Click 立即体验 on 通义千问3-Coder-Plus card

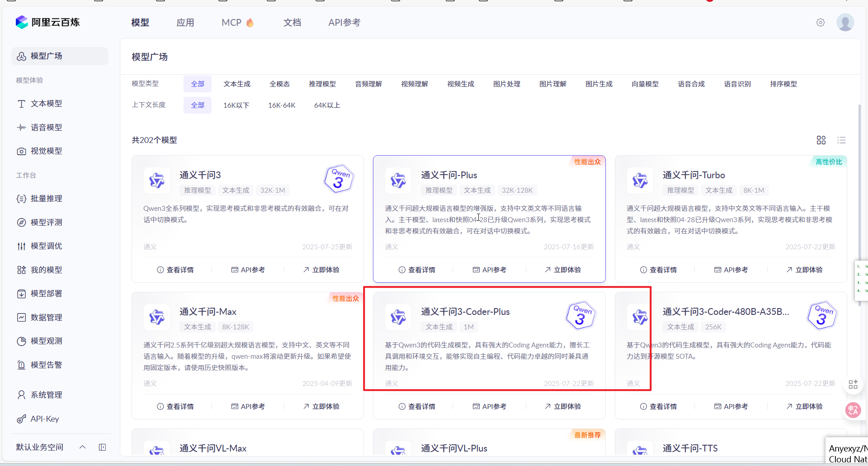point(562,406)
